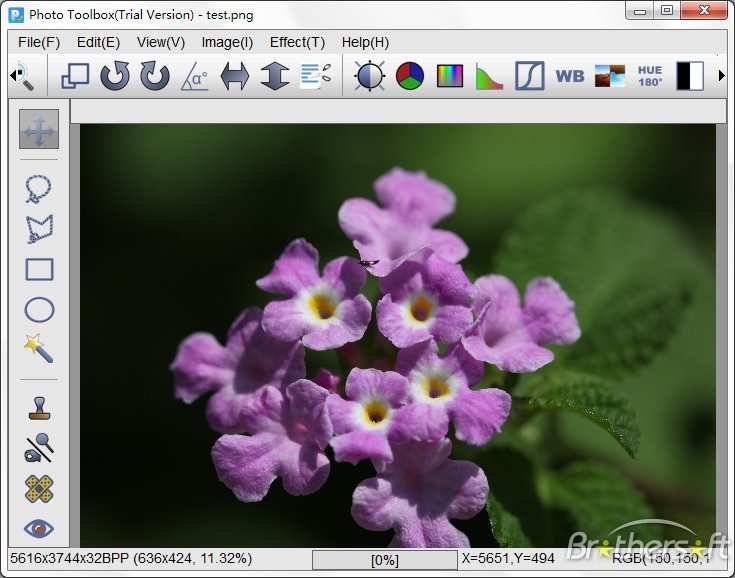
Task: Click the flower photo canvas
Action: tap(398, 336)
